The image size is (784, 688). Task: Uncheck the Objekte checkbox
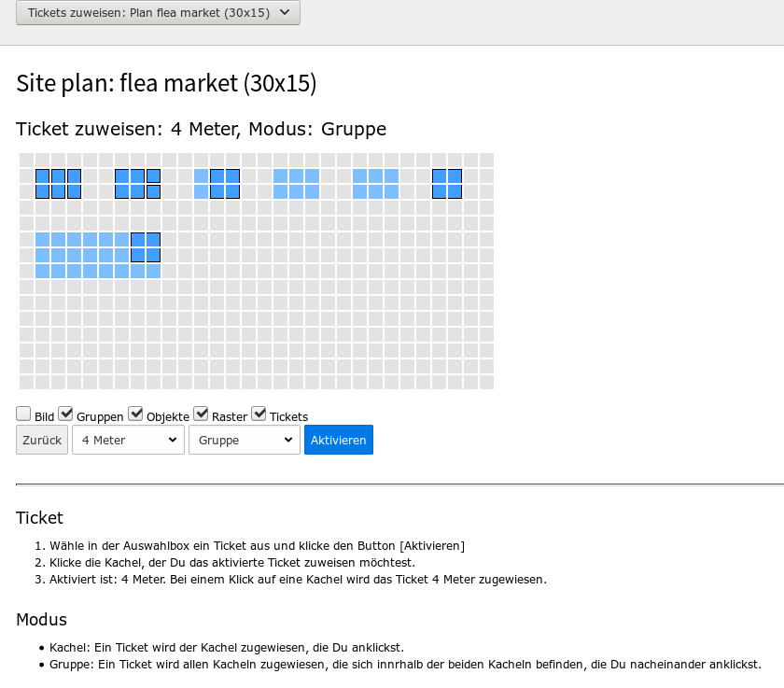point(135,414)
